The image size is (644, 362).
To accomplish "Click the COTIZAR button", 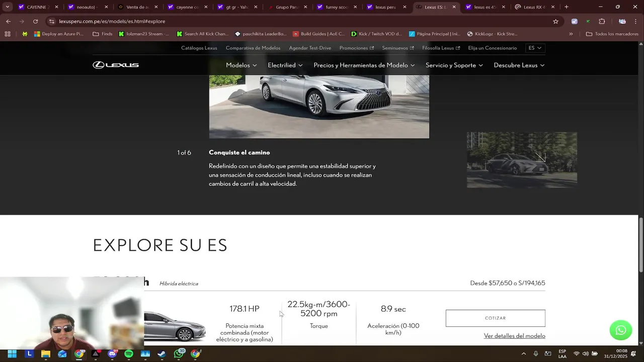I will click(496, 318).
